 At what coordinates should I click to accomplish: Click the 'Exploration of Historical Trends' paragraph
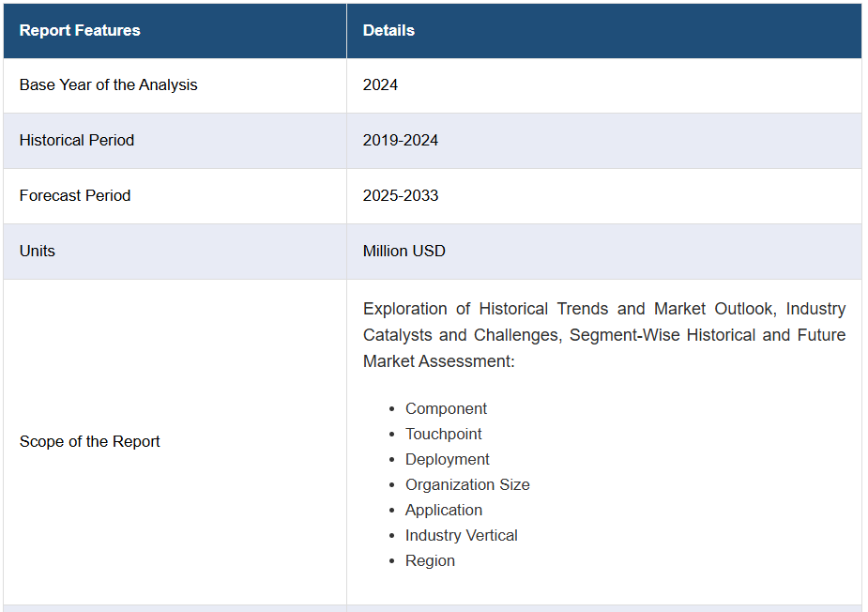[604, 335]
